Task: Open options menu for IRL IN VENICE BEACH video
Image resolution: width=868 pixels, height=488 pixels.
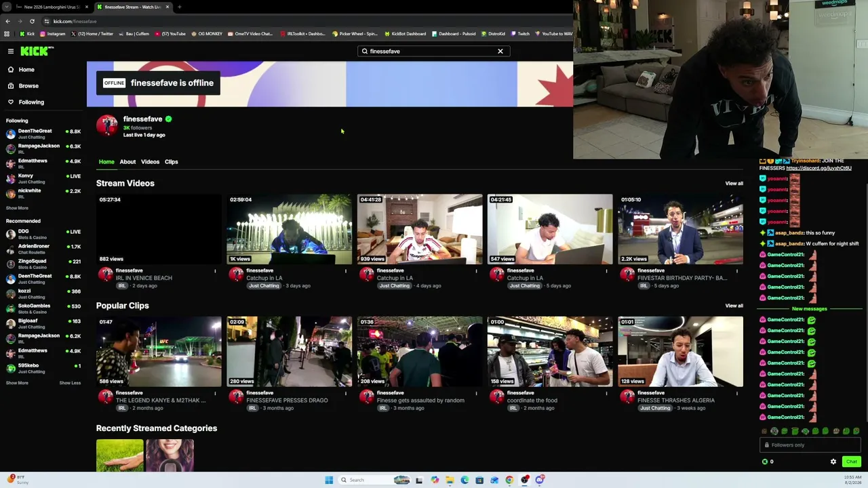Action: 215,271
